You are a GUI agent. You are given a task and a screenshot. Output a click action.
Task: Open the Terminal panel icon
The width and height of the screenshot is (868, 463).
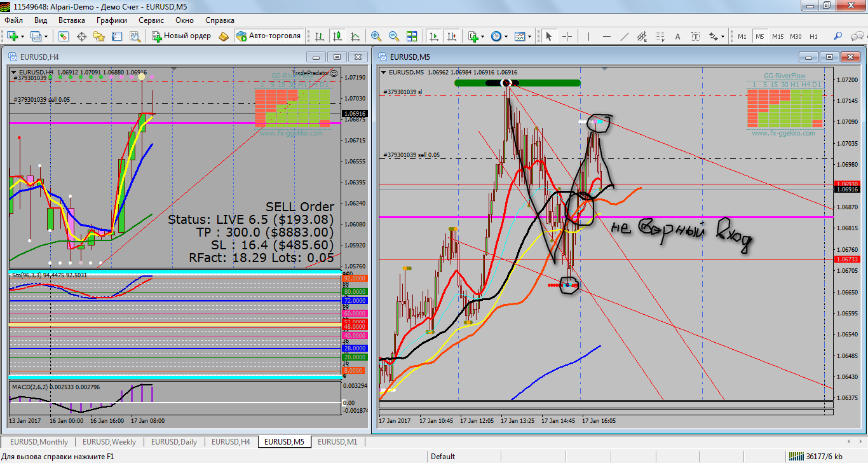[x=117, y=36]
